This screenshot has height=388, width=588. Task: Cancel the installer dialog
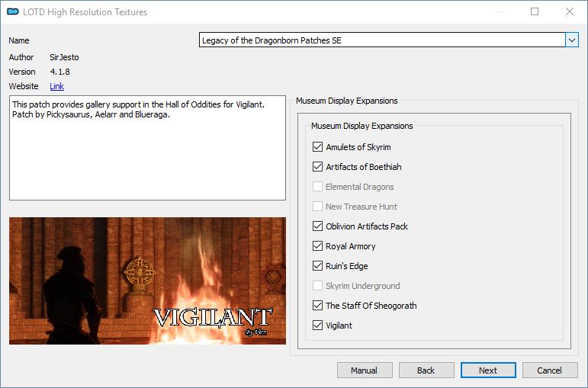550,370
